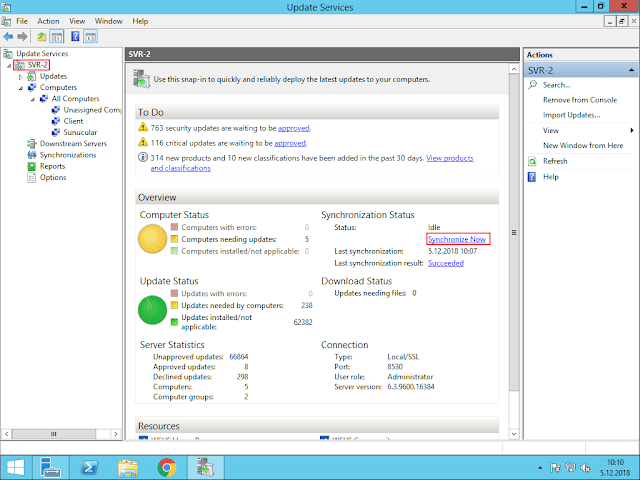Open Downstream Servers node
The image size is (640, 480).
click(73, 144)
